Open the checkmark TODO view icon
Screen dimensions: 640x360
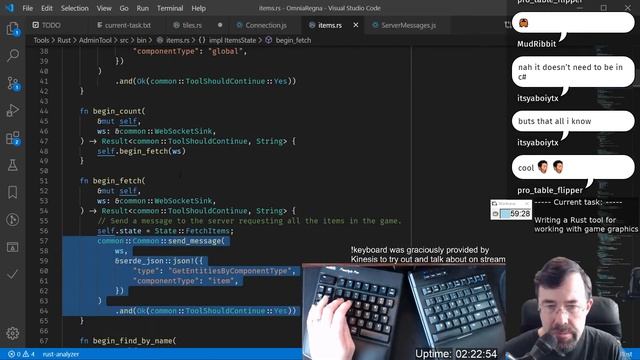(x=13, y=274)
